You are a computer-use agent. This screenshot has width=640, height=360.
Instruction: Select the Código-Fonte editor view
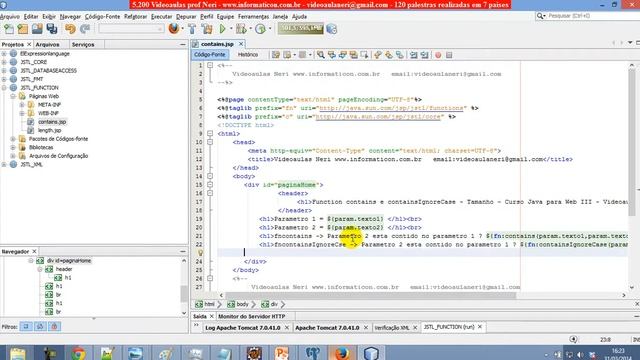[x=209, y=55]
